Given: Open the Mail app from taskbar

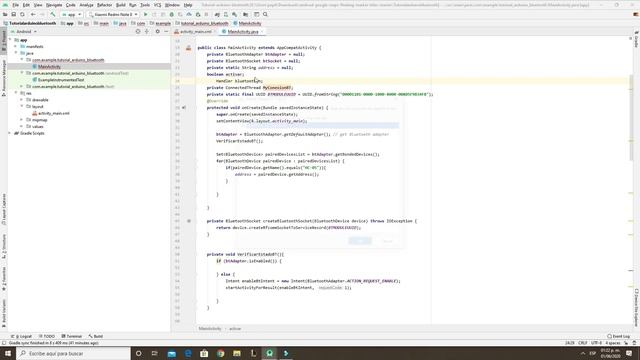Looking at the screenshot, I should point(172,353).
